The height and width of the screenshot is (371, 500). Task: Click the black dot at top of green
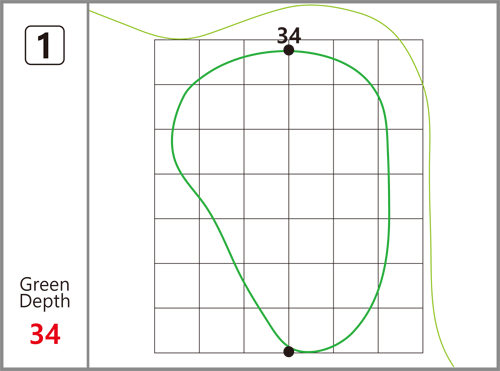289,50
